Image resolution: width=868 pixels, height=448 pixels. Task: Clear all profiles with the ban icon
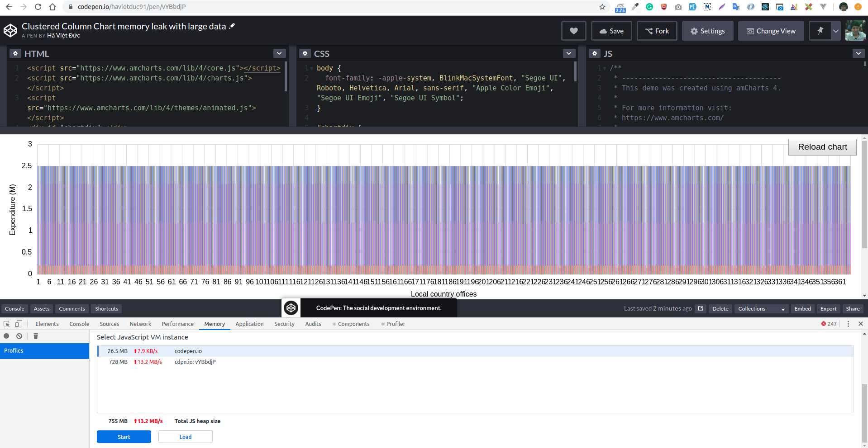[x=19, y=336]
